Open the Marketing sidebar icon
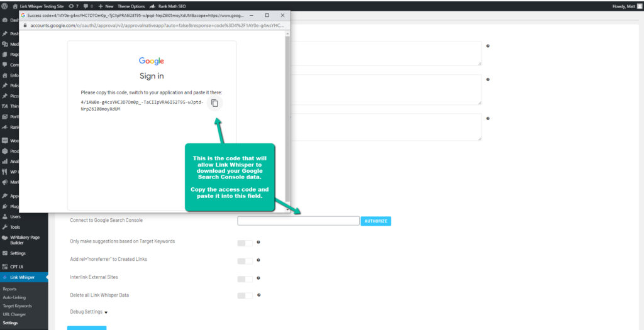The width and height of the screenshot is (644, 330). (x=5, y=182)
